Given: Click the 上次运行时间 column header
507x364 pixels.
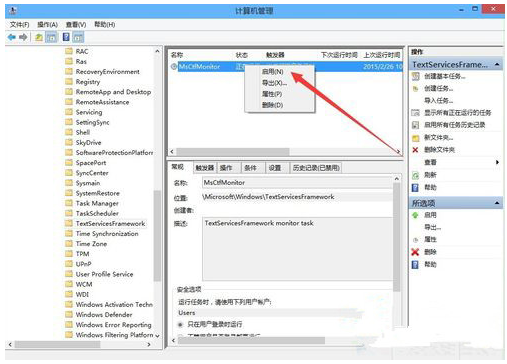Looking at the screenshot, I should click(x=382, y=55).
